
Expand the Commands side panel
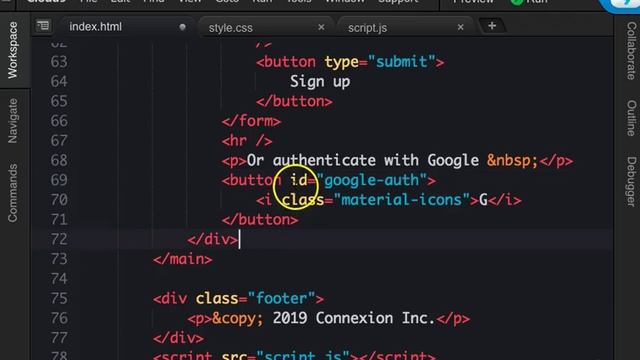13,193
